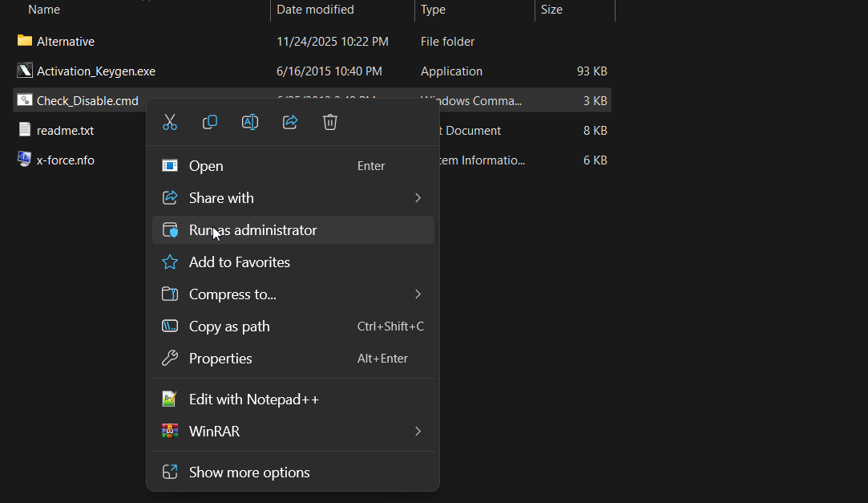The height and width of the screenshot is (503, 868).
Task: Click the File folder type text
Action: coord(447,42)
